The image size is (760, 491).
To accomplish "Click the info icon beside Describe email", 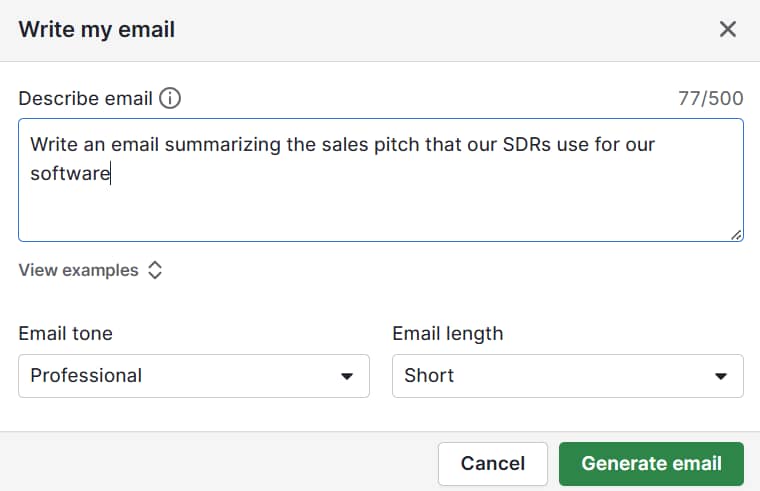I will coord(170,98).
